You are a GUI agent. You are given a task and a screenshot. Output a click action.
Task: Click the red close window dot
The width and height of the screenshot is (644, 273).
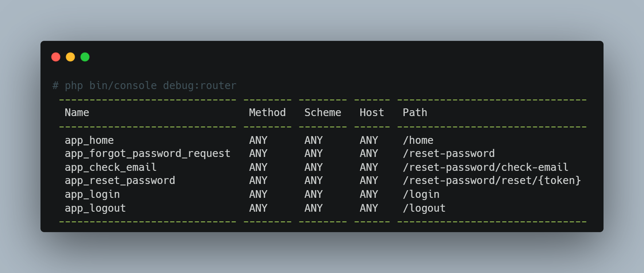(56, 57)
